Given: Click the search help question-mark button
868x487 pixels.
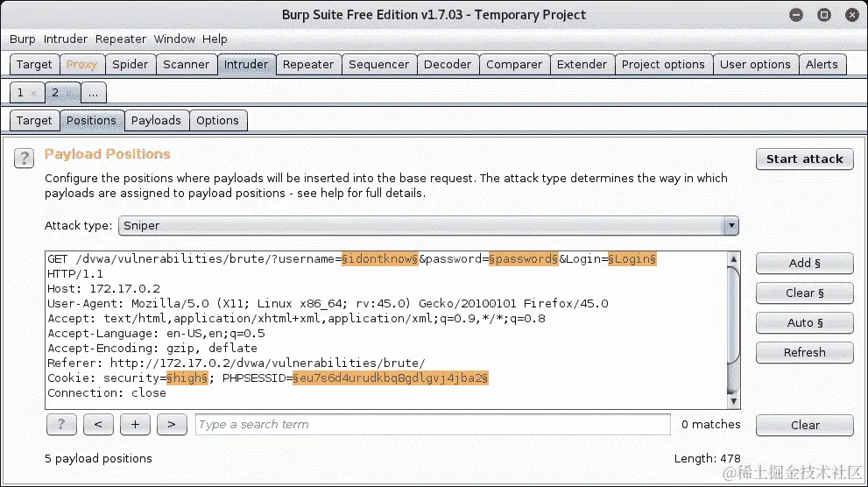Looking at the screenshot, I should 61,425.
